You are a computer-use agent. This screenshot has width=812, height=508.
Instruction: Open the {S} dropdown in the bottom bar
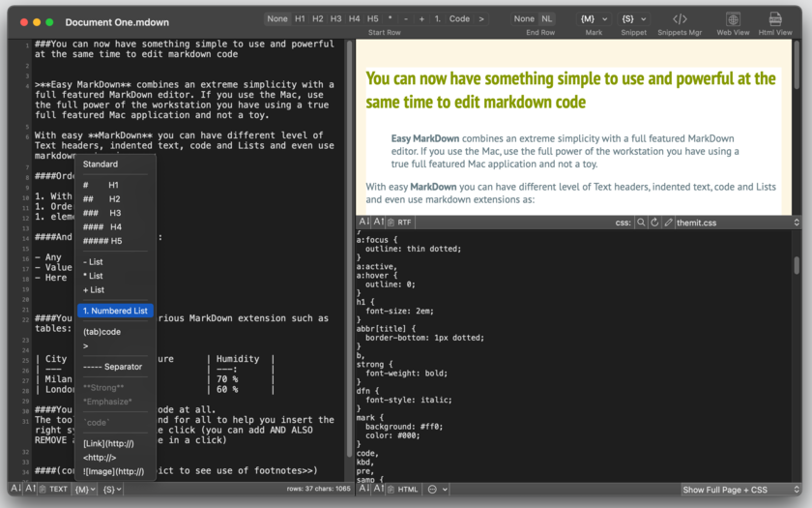112,489
